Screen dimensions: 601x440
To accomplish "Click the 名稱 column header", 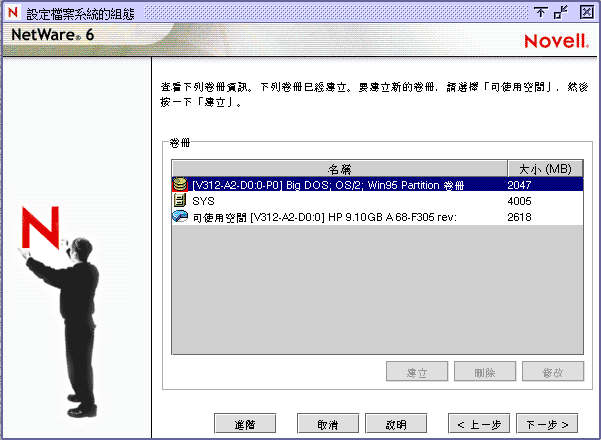I will click(340, 169).
